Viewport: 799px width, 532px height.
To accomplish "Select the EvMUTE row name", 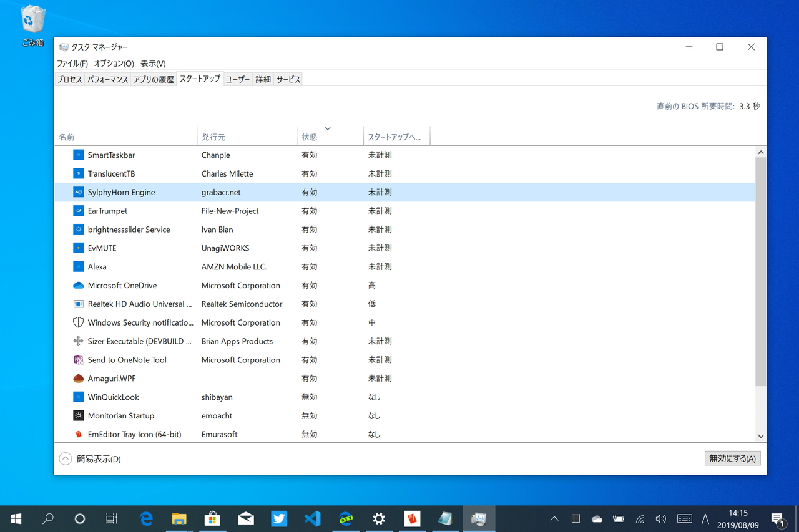I will point(102,248).
